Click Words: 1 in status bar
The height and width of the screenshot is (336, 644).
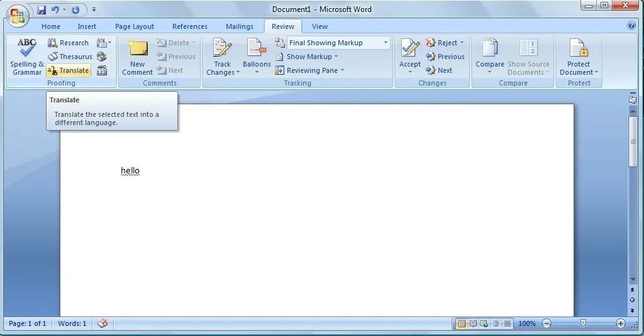(72, 323)
